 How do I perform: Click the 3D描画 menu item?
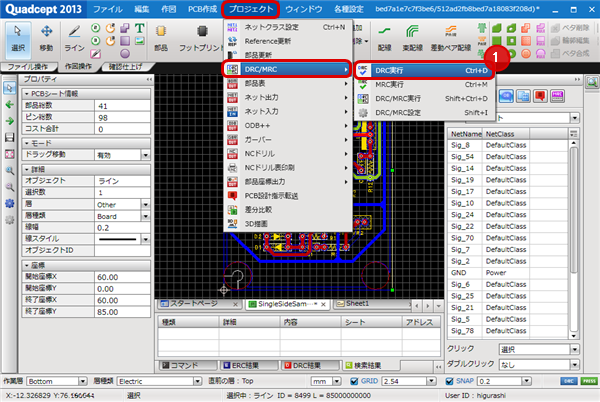click(x=287, y=224)
